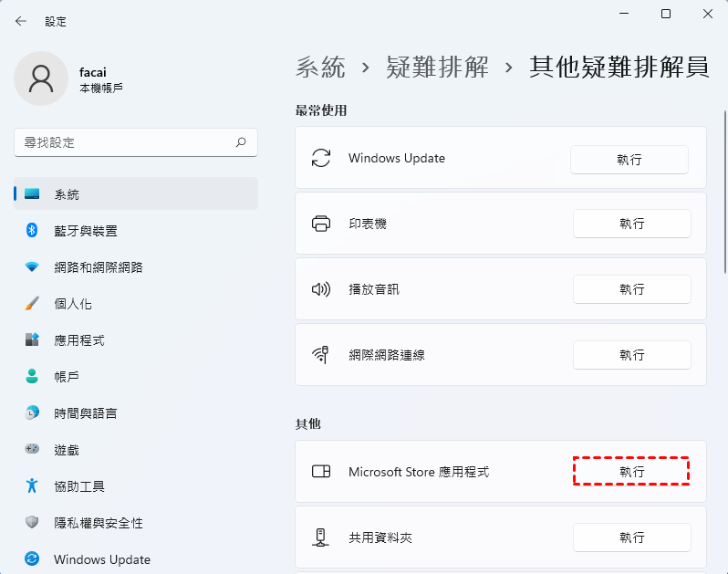Click 時間與語言 label in sidebar

[86, 413]
